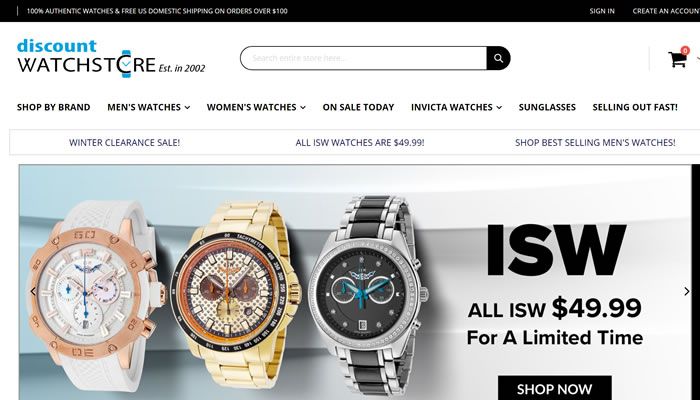
Task: Open the shopping cart icon
Action: pos(677,59)
